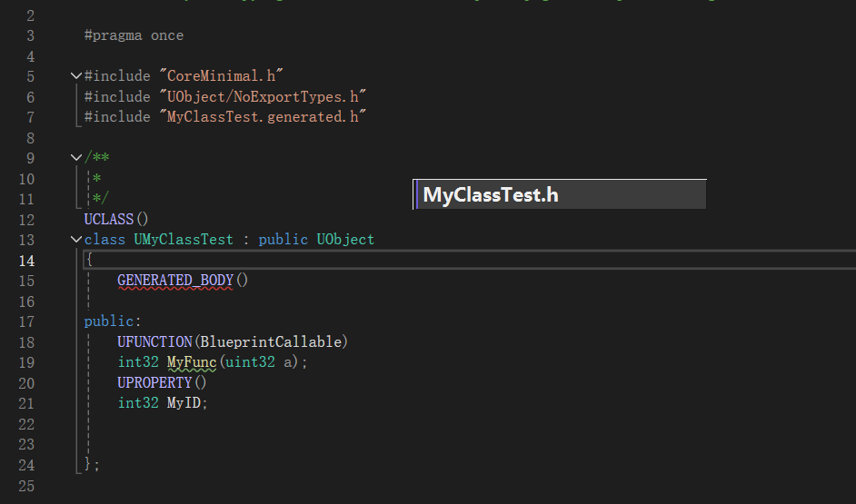The height and width of the screenshot is (504, 856).
Task: Click the "UObject/NoExportTypes.h" include string
Action: point(263,96)
